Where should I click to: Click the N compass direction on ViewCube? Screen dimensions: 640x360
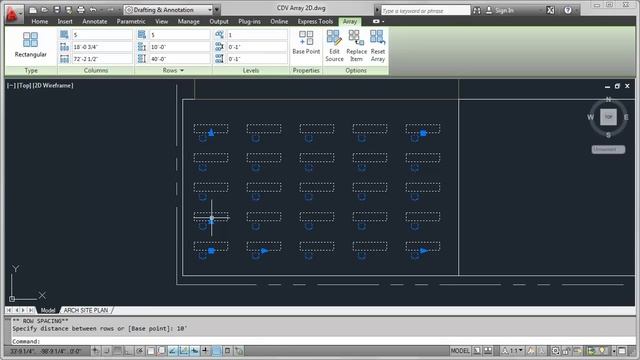(x=608, y=99)
